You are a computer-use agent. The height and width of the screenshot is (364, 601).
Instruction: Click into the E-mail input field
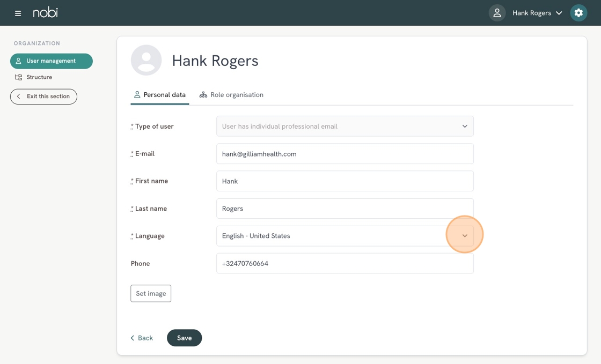[x=345, y=154]
